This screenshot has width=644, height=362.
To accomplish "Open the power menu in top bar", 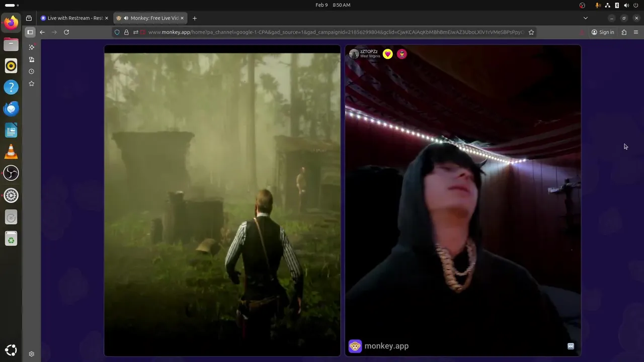I will (x=636, y=5).
